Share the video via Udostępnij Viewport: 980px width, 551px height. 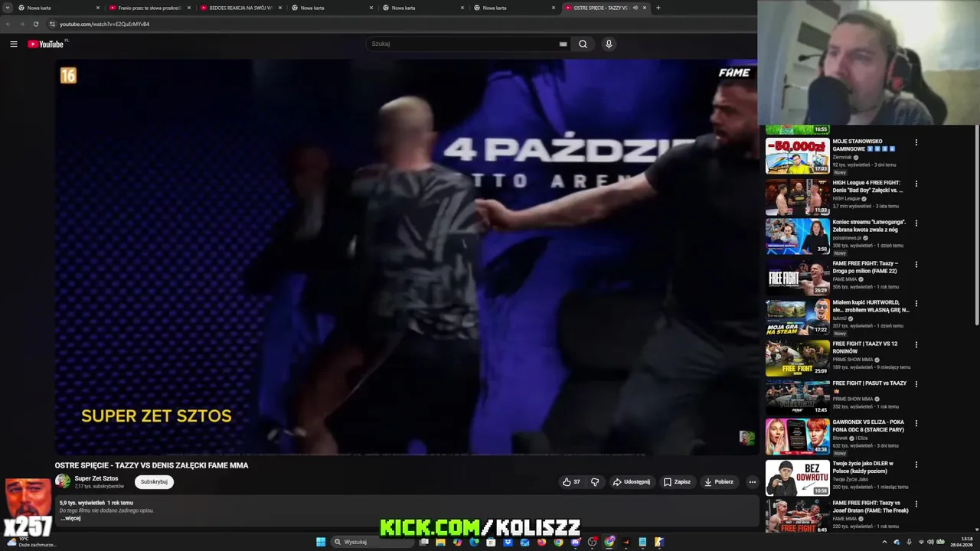632,482
